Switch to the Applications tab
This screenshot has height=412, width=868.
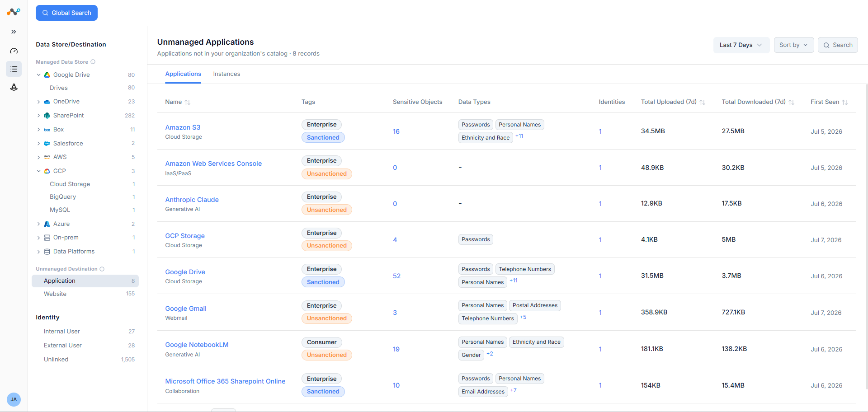coord(183,74)
